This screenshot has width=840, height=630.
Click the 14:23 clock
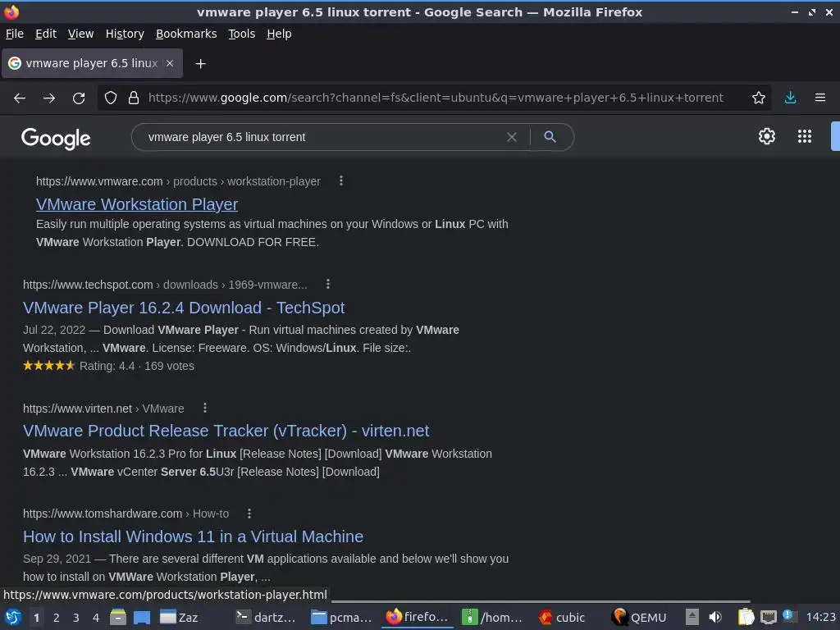click(x=820, y=617)
